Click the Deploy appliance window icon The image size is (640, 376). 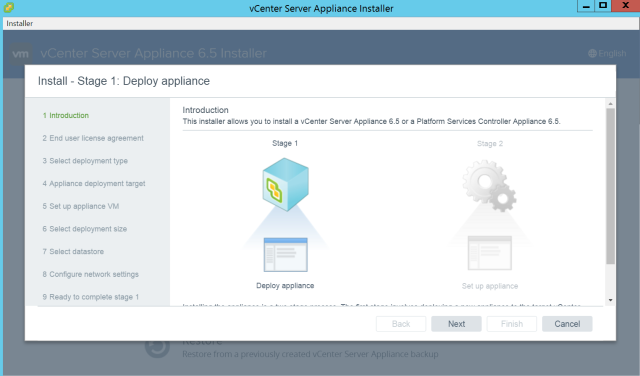tap(285, 255)
